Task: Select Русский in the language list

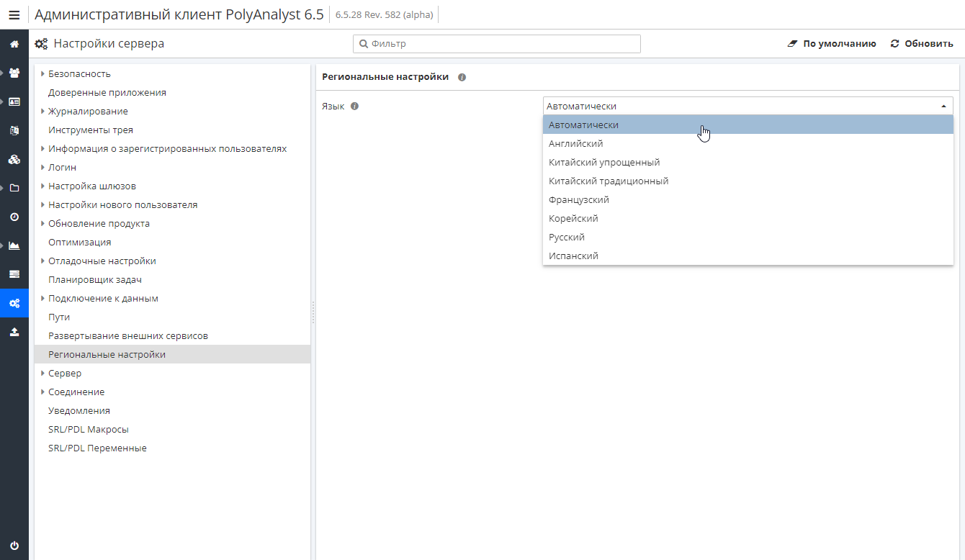Action: click(x=748, y=237)
